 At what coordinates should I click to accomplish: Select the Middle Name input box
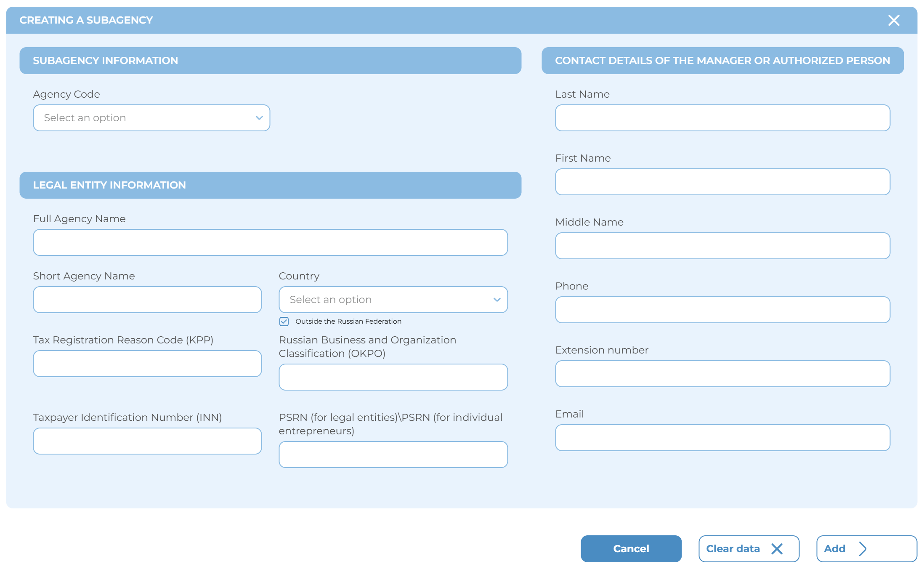tap(722, 246)
